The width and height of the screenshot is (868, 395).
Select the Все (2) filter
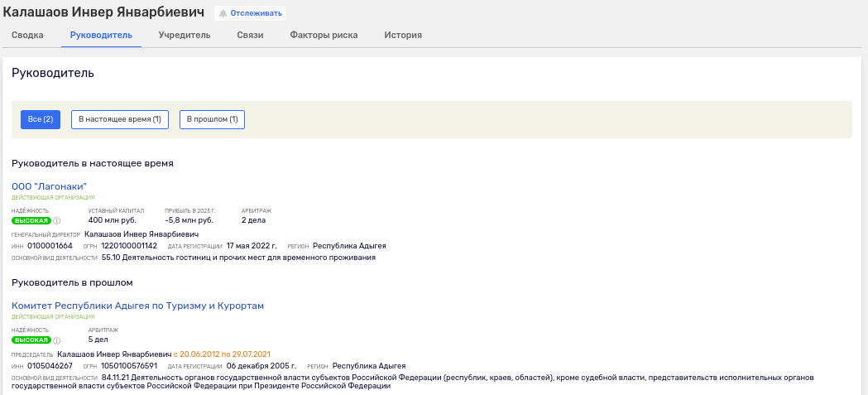coord(41,120)
